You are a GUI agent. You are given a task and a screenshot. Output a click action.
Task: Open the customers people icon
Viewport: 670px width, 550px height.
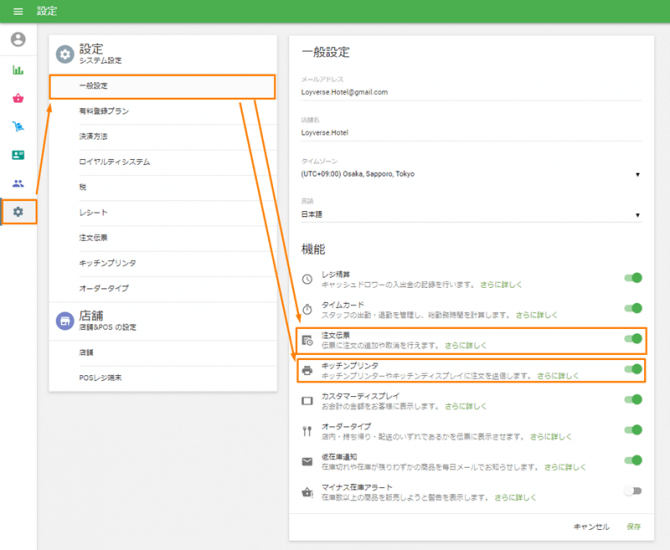click(18, 183)
